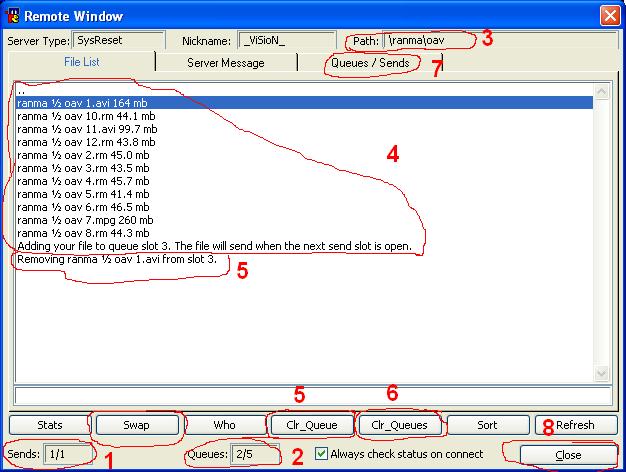Click the Swap button
This screenshot has height=472, width=626.
pyautogui.click(x=137, y=425)
